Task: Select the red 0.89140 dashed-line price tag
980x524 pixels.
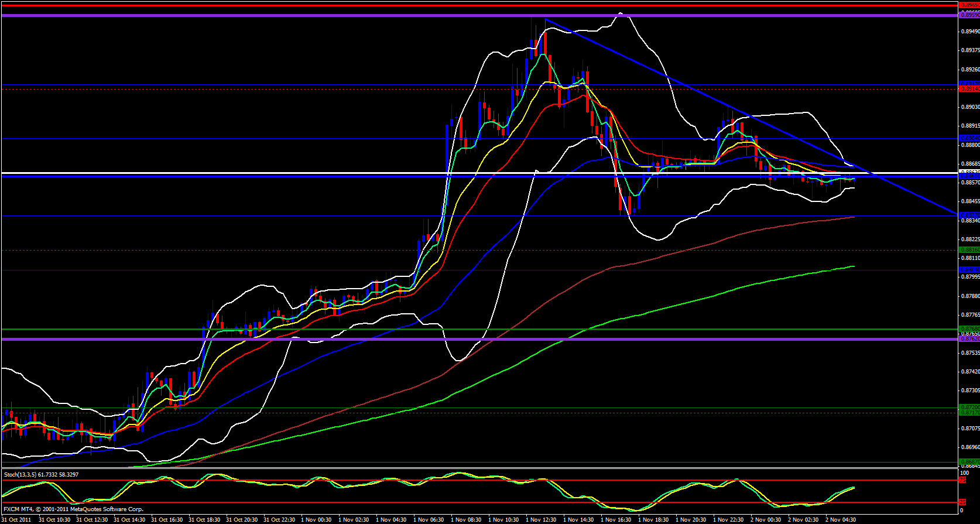Action: click(x=969, y=89)
